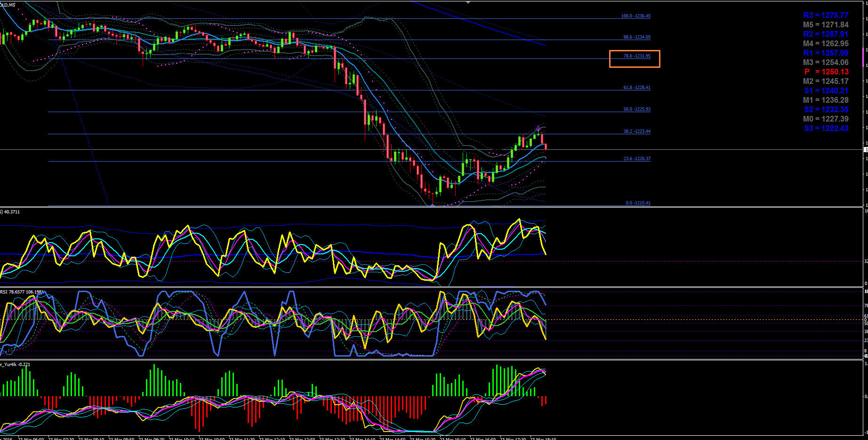Screen dimensions: 868x440
Task: Click the RSI 78.6577 indicator label
Action: coord(22,292)
